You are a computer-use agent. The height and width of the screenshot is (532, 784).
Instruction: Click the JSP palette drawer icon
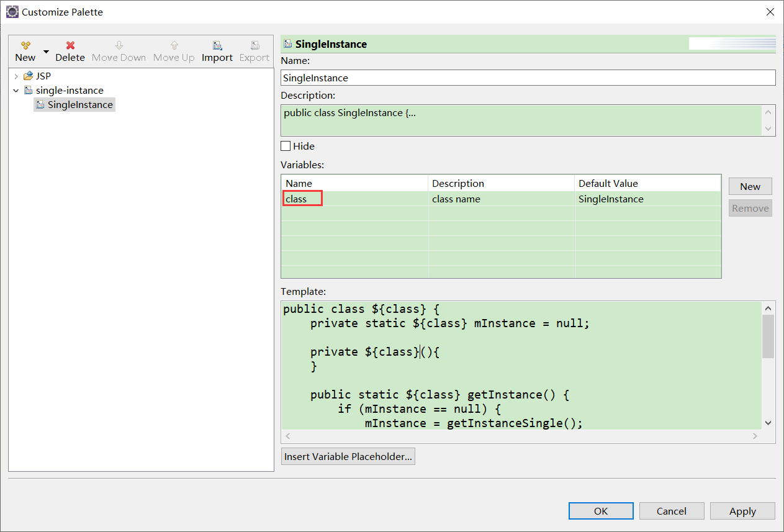(28, 75)
